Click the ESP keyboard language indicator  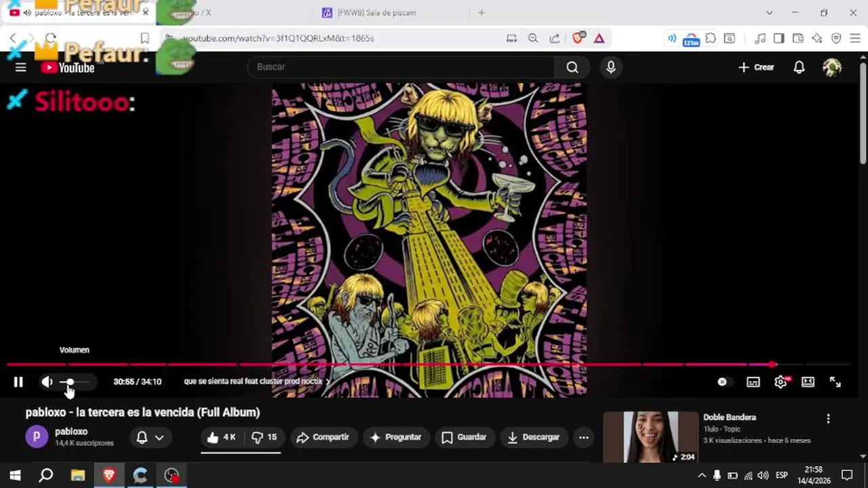point(781,475)
